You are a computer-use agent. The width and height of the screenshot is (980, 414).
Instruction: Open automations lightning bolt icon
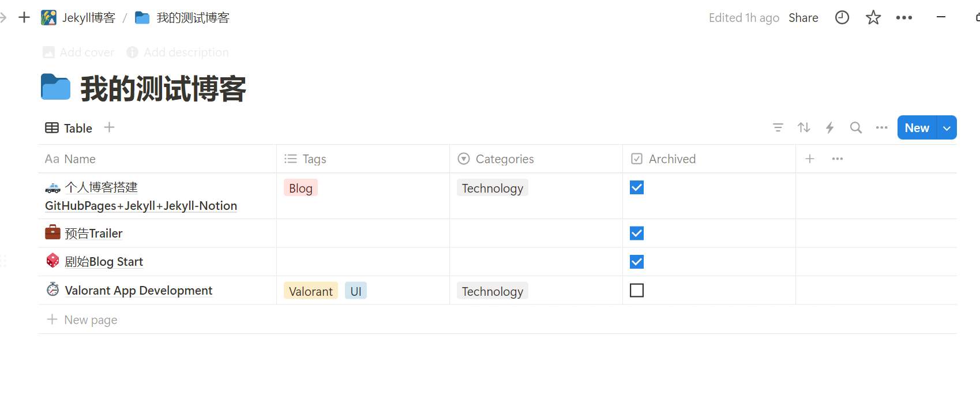[x=829, y=127]
